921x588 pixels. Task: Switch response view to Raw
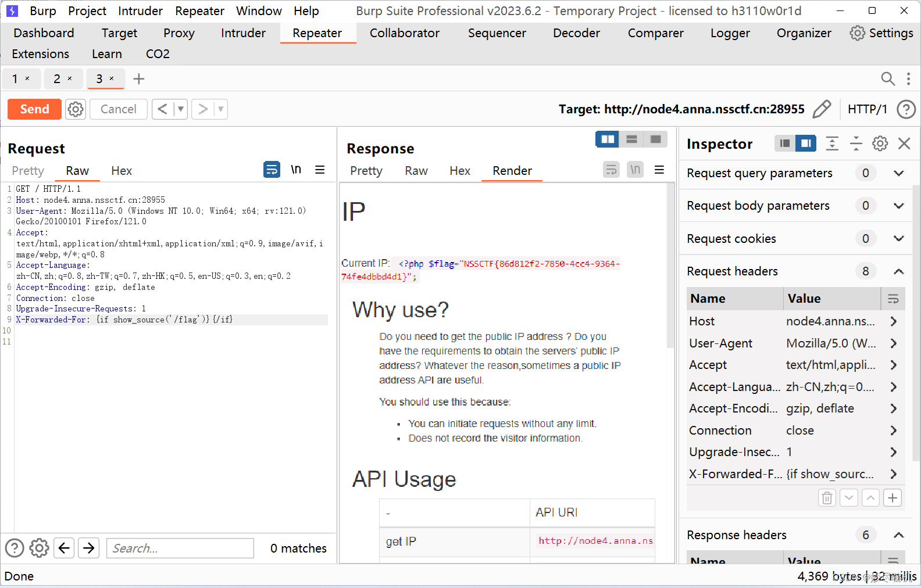tap(416, 171)
